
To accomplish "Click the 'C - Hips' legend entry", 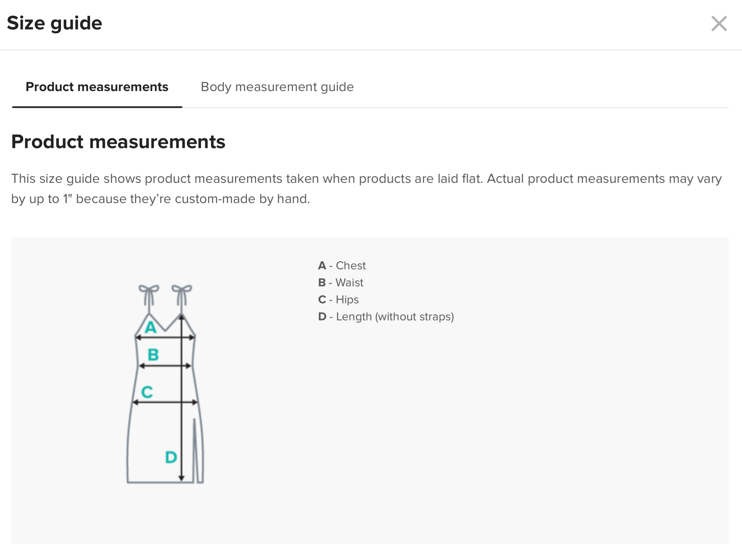I will click(x=338, y=299).
